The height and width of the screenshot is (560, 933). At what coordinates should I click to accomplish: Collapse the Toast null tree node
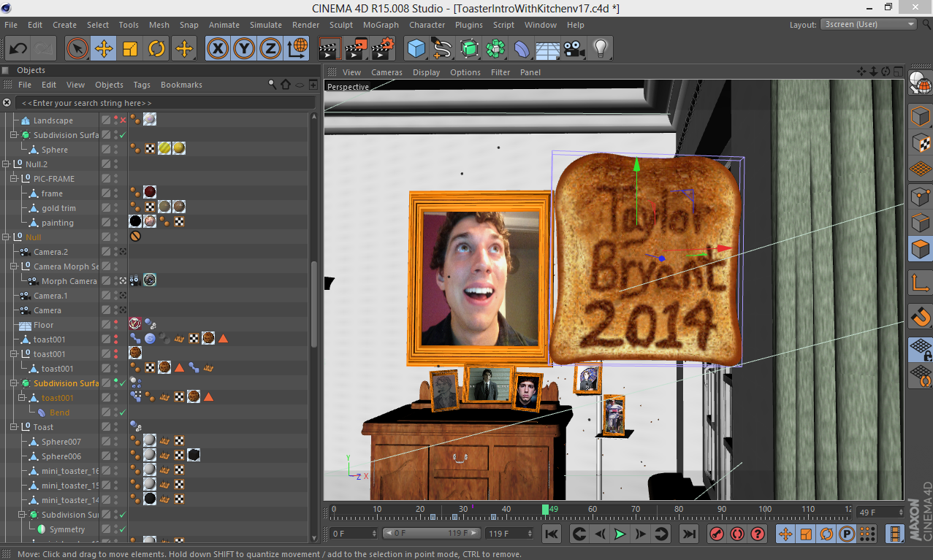click(x=15, y=427)
